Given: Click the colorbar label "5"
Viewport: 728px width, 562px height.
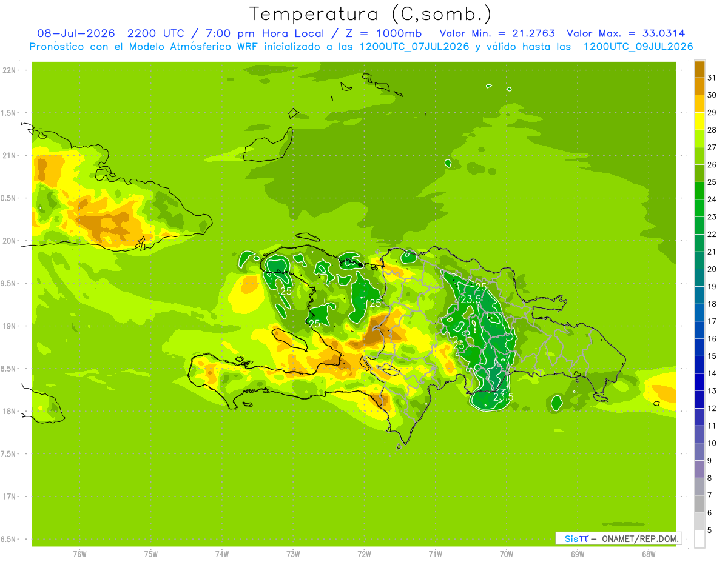Looking at the screenshot, I should (x=710, y=530).
